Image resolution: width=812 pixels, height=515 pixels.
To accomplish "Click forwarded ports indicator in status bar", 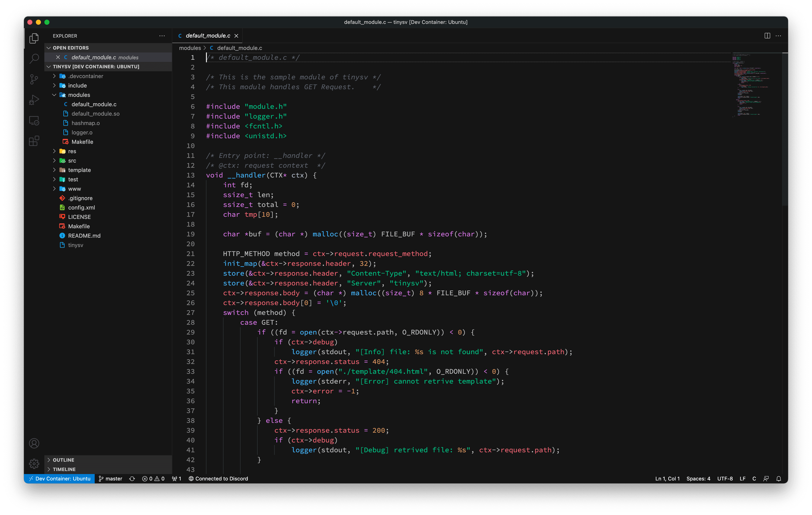I will pyautogui.click(x=177, y=479).
